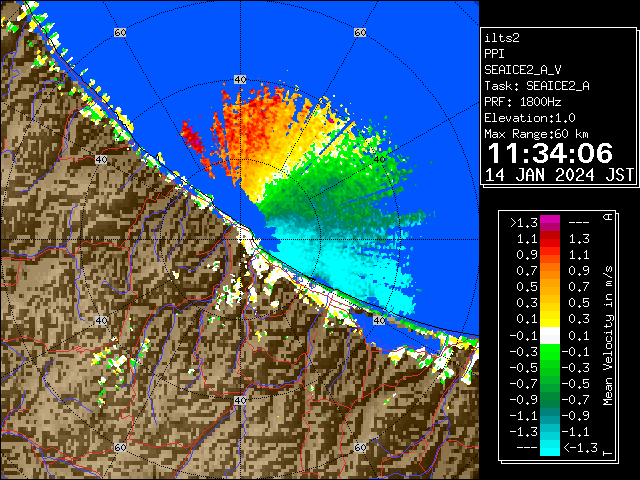Click the north '40' range ring label

click(x=240, y=80)
